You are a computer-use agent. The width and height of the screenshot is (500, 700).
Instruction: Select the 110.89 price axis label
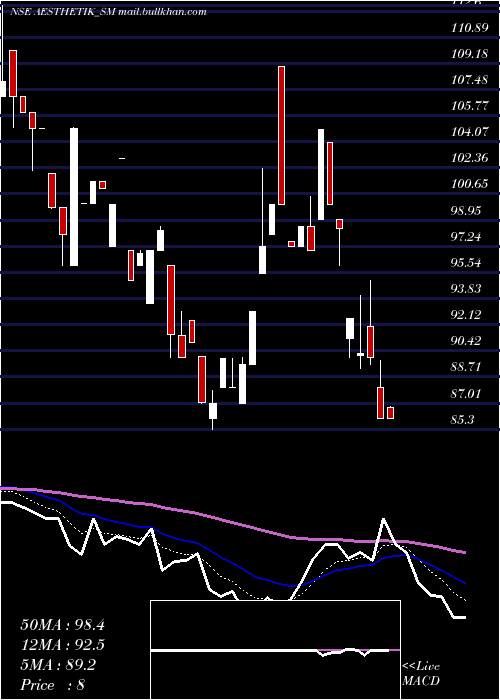(x=469, y=28)
